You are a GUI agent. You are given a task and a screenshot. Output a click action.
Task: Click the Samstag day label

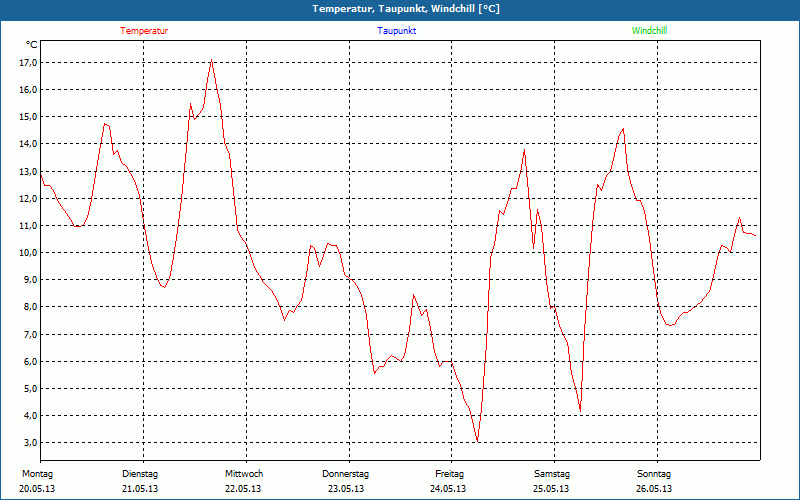coord(552,474)
